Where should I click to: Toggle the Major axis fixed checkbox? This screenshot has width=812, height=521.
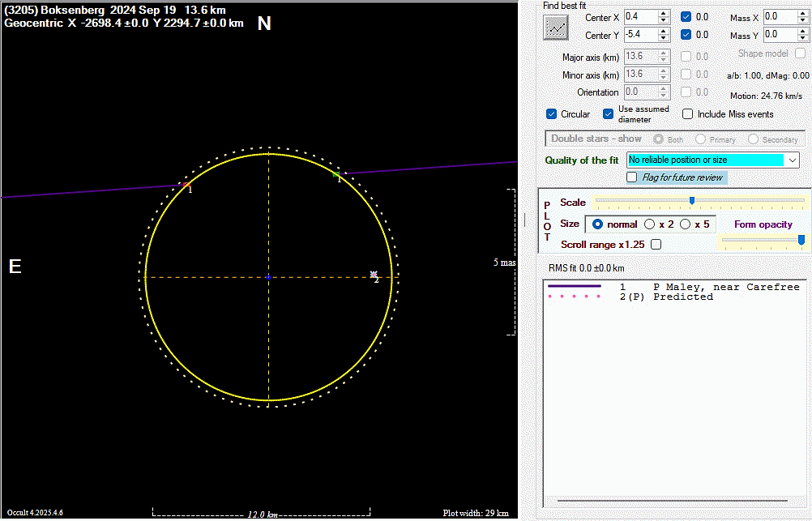(x=686, y=57)
